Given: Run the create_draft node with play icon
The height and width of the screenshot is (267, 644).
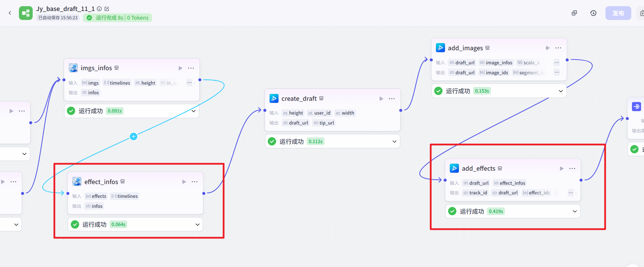Looking at the screenshot, I should [381, 99].
